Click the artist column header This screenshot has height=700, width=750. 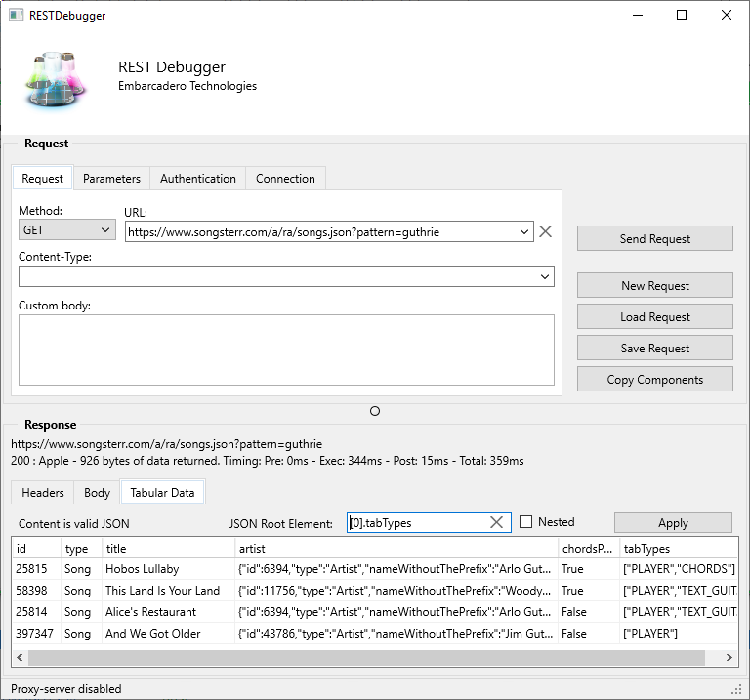tap(396, 548)
